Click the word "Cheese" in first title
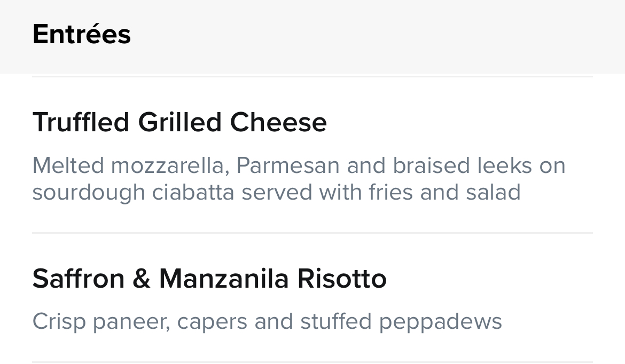Viewport: 625px width, 364px height. (x=279, y=122)
